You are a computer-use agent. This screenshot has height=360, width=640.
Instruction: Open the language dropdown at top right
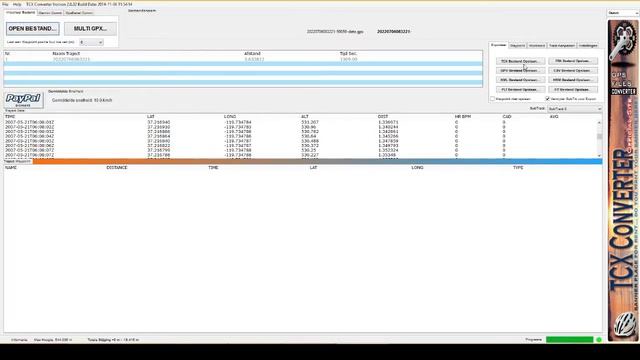(x=623, y=13)
